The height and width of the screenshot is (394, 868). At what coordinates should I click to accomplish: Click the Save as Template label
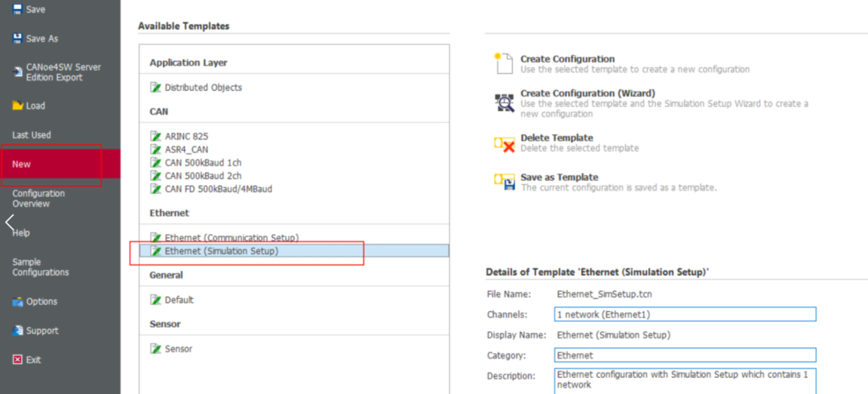coord(559,178)
